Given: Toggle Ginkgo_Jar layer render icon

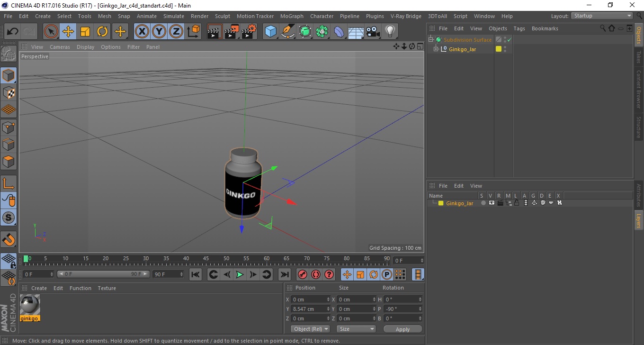Looking at the screenshot, I should coord(500,203).
